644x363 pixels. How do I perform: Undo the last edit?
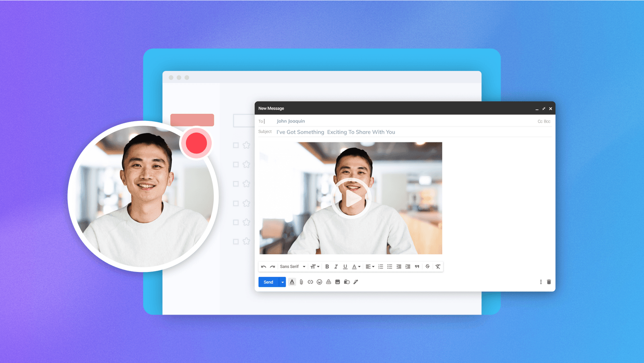pos(264,266)
